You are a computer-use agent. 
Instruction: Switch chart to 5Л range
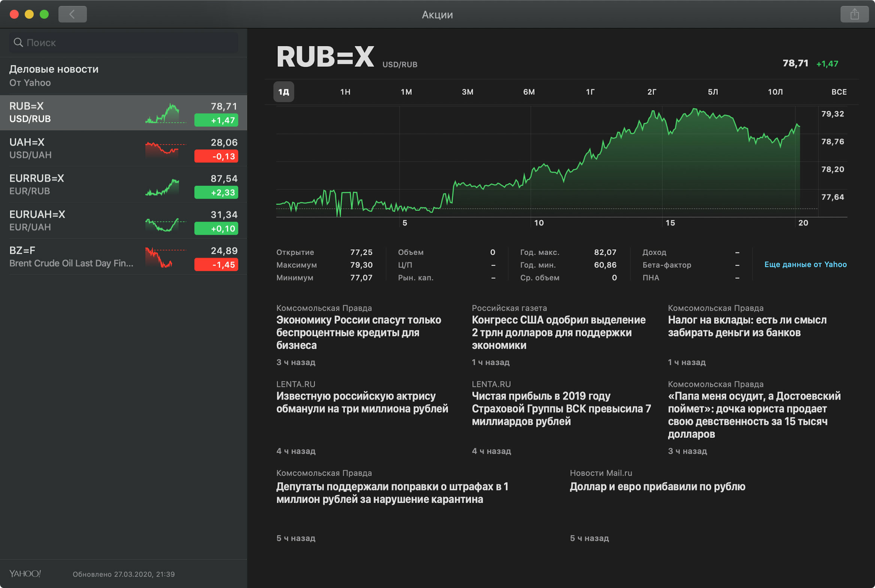(712, 92)
